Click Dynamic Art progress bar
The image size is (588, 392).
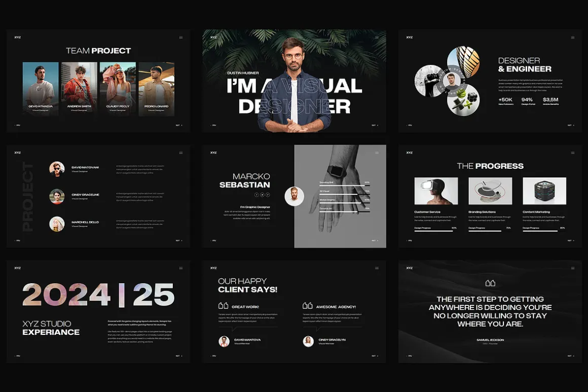(345, 211)
